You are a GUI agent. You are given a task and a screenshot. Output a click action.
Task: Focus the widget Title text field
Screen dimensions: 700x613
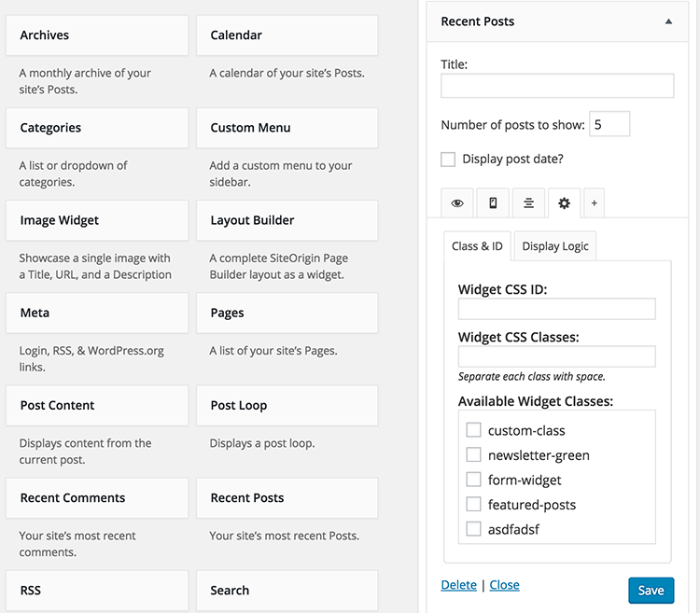pyautogui.click(x=557, y=87)
